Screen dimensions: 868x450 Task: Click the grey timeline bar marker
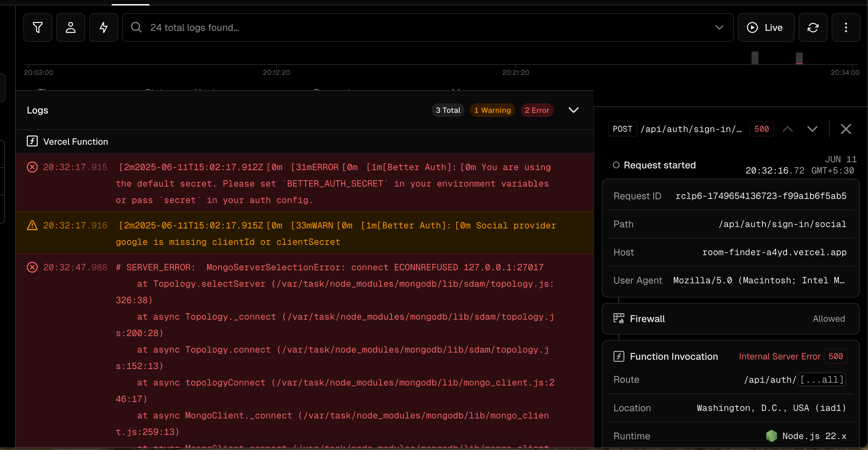point(755,58)
